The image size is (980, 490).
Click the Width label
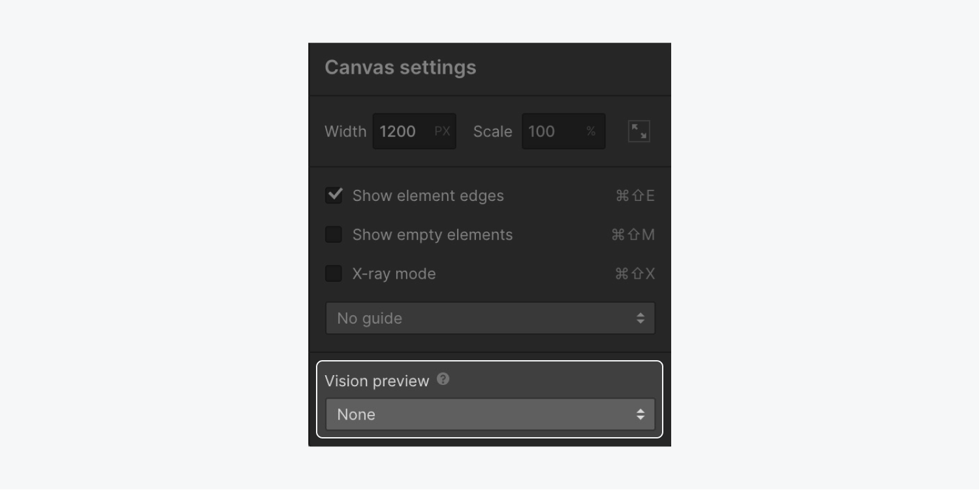(345, 131)
